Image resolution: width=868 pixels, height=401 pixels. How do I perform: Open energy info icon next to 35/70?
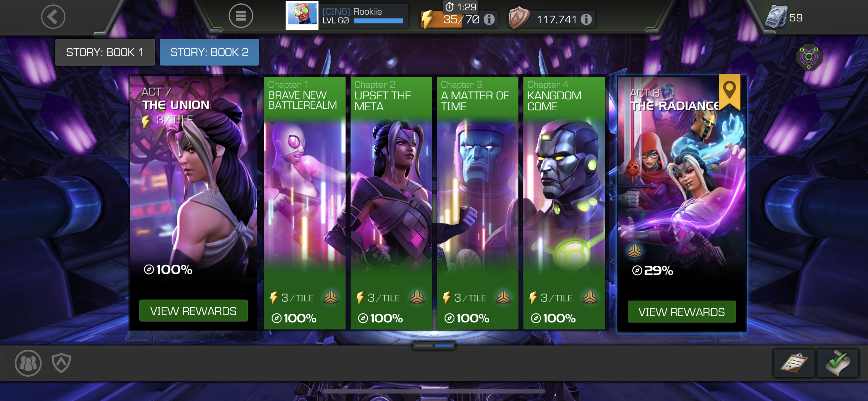pyautogui.click(x=489, y=19)
